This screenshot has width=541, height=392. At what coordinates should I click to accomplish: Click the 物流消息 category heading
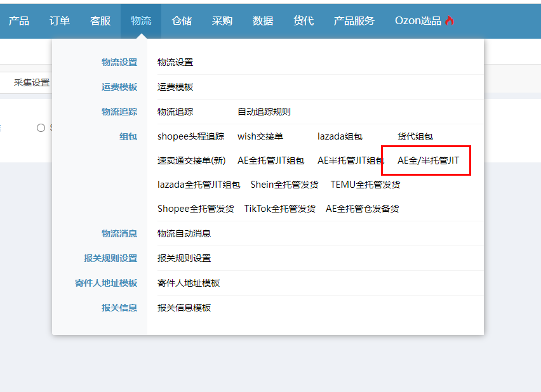coord(119,234)
